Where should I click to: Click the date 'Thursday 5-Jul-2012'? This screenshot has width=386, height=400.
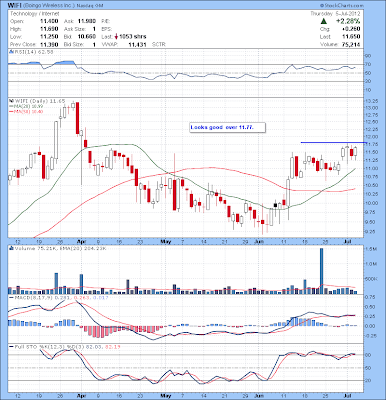[335, 14]
